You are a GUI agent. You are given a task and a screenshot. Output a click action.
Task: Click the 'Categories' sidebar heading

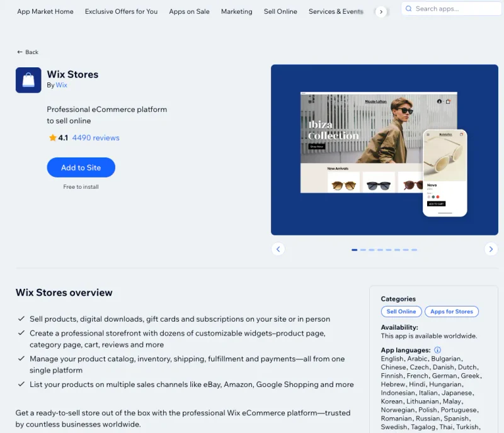tap(398, 299)
